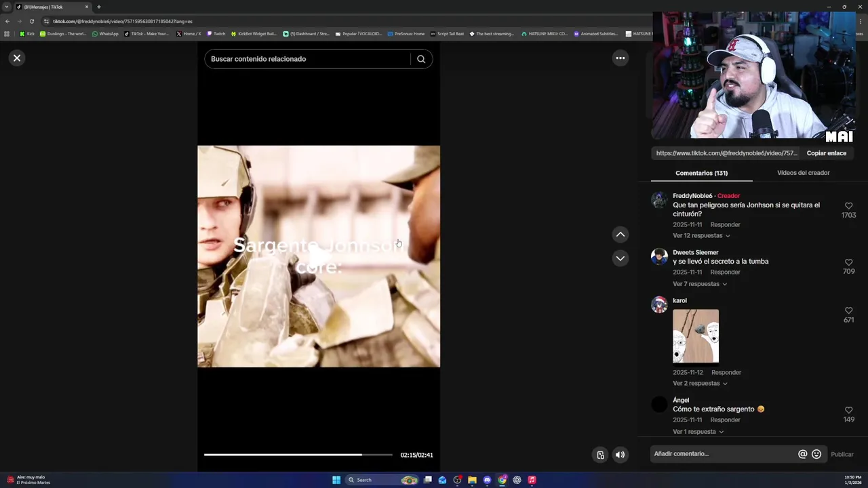The height and width of the screenshot is (488, 868).
Task: Reply to Dweets Sleemer's comment via Responder
Action: point(725,272)
